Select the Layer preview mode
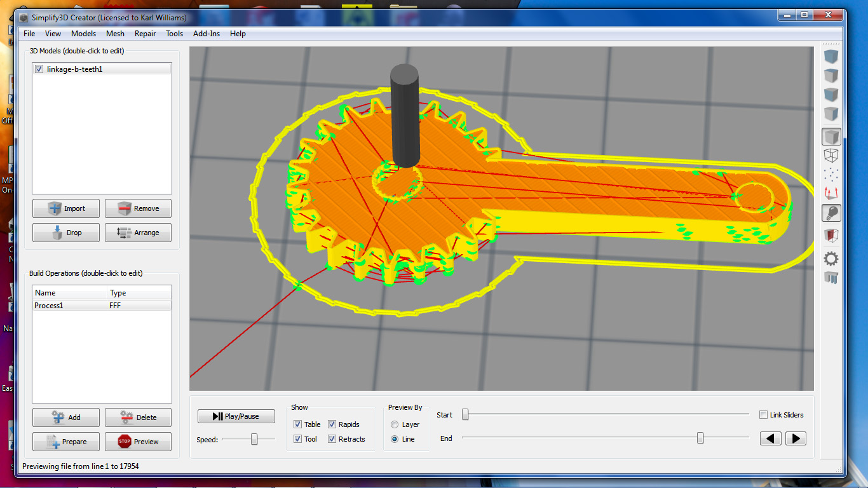The height and width of the screenshot is (488, 868). click(394, 424)
